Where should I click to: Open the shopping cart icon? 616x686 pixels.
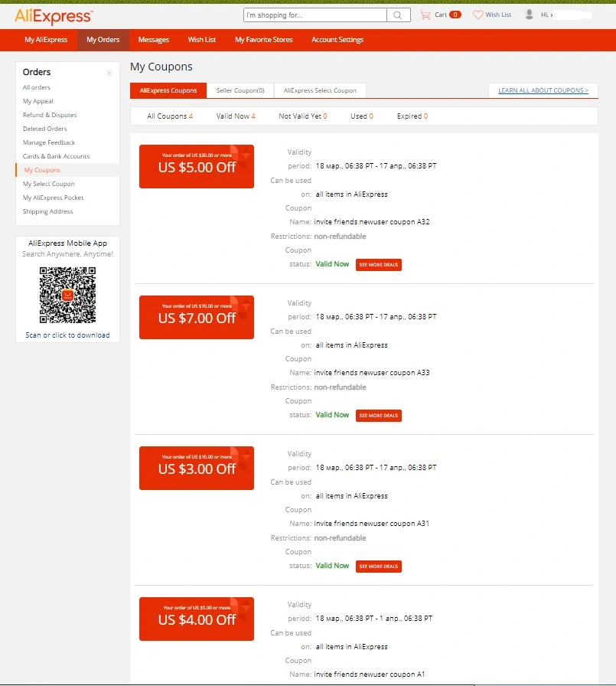[x=425, y=15]
